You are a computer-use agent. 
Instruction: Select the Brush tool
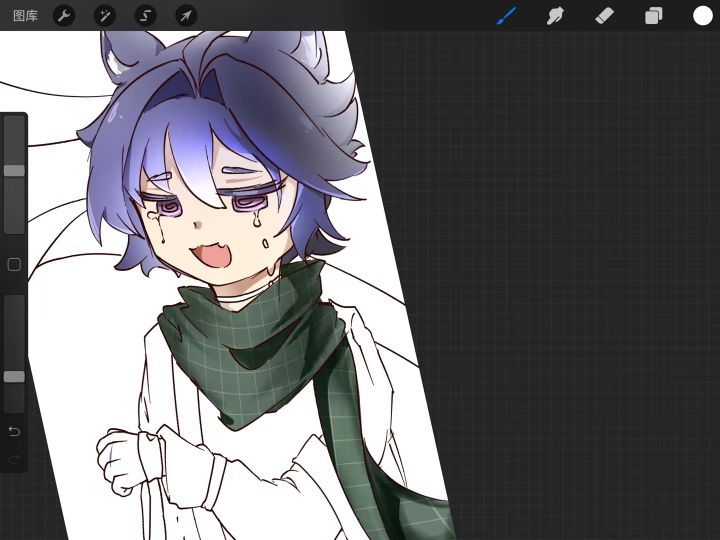tap(507, 16)
